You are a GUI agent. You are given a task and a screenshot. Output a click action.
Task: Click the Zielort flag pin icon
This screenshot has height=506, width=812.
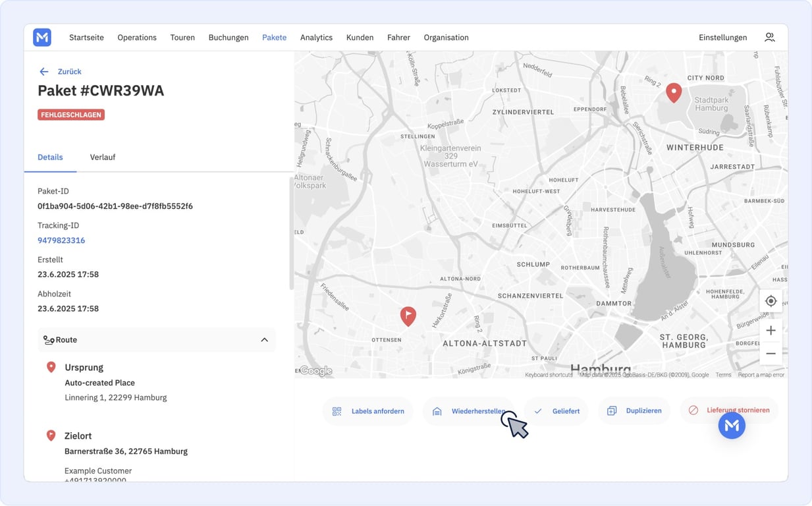tap(51, 436)
